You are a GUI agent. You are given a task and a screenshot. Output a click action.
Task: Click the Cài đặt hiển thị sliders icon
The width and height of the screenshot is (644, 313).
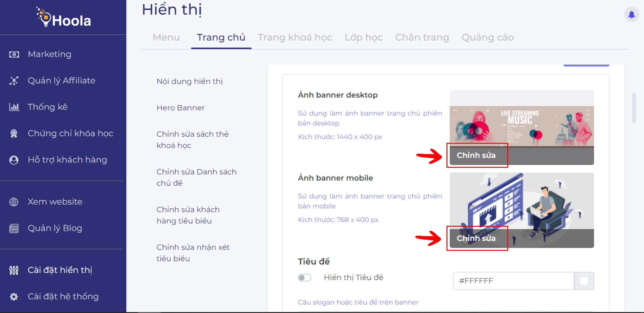point(14,270)
